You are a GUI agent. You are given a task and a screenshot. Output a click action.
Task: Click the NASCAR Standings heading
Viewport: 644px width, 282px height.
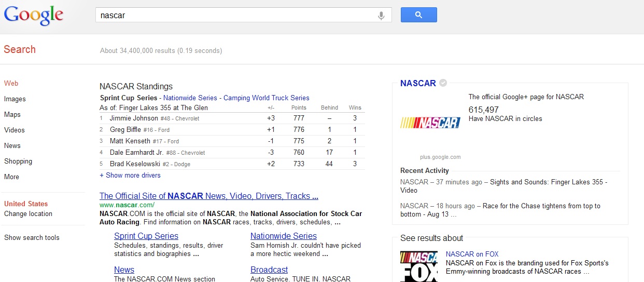(136, 86)
